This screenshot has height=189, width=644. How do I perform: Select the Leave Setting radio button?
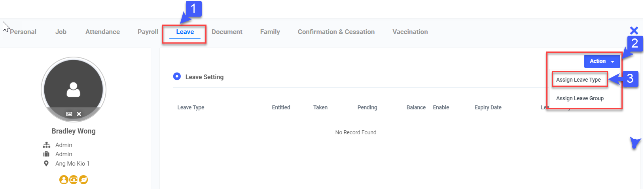(x=177, y=76)
